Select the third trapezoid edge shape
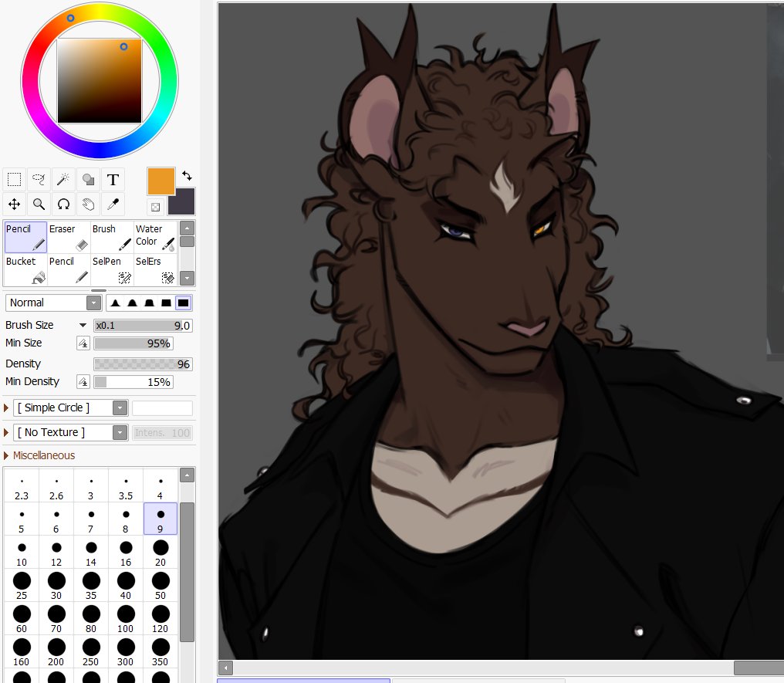The image size is (784, 683). 150,303
